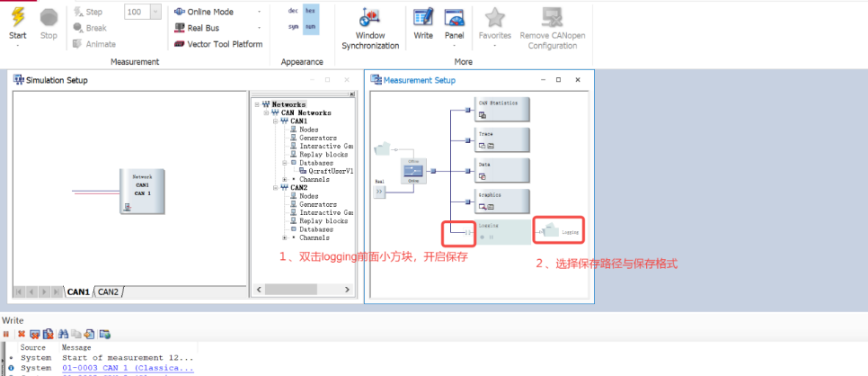Screen dimensions: 868x376
Task: Toggle the Offline/Online mode switch block
Action: coord(413,172)
